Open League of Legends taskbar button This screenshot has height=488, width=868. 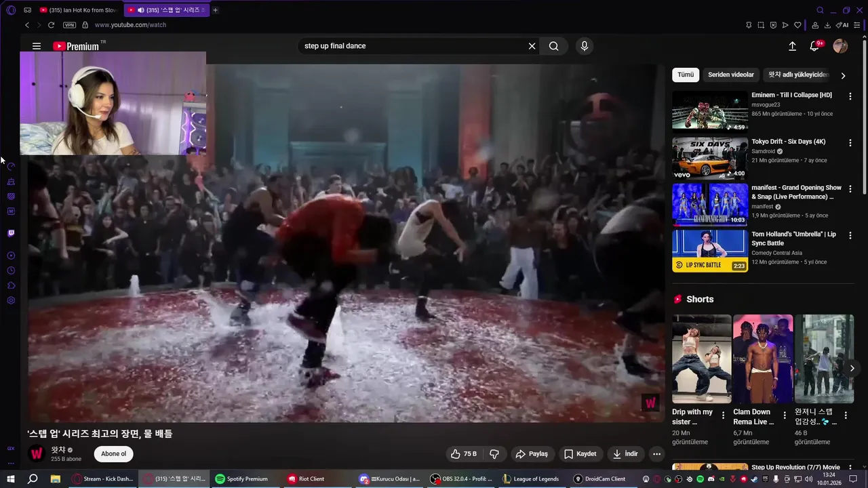tap(531, 479)
